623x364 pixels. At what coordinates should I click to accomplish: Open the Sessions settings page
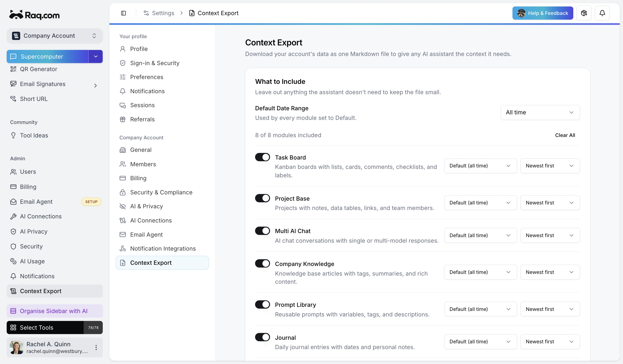pyautogui.click(x=162, y=105)
